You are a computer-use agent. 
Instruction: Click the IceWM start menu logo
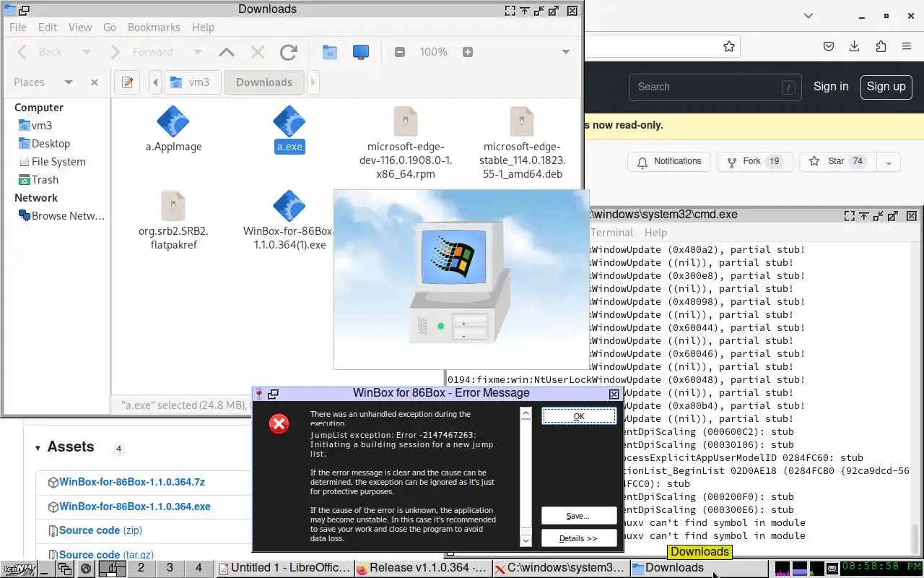[18, 569]
